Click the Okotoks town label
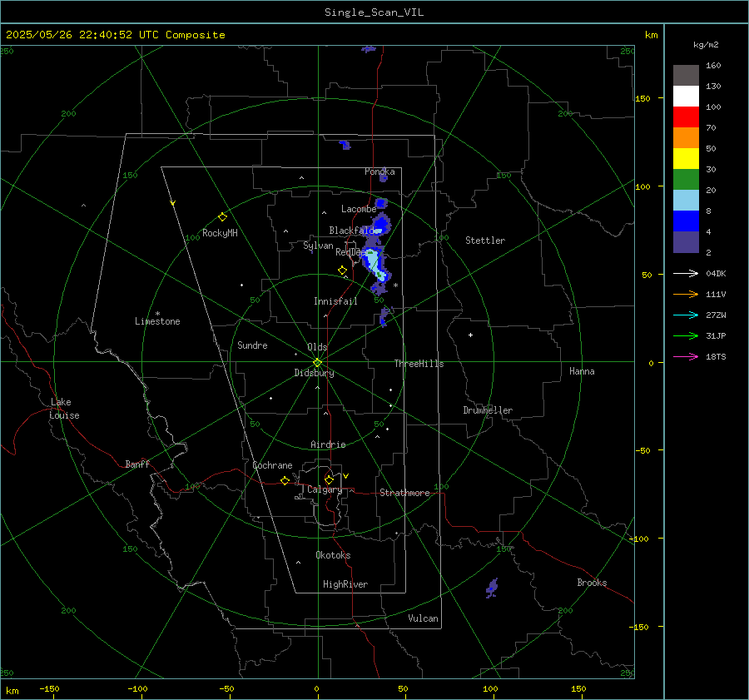 pos(333,555)
